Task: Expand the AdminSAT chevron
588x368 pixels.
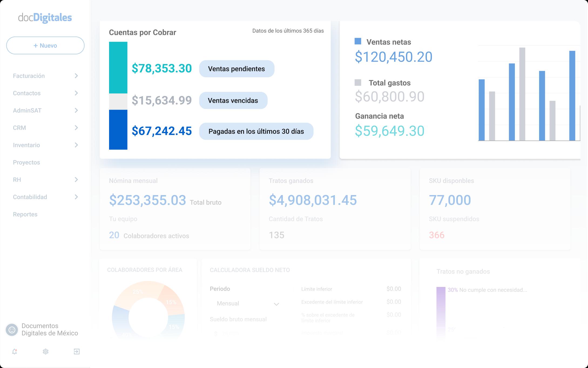Action: tap(76, 111)
